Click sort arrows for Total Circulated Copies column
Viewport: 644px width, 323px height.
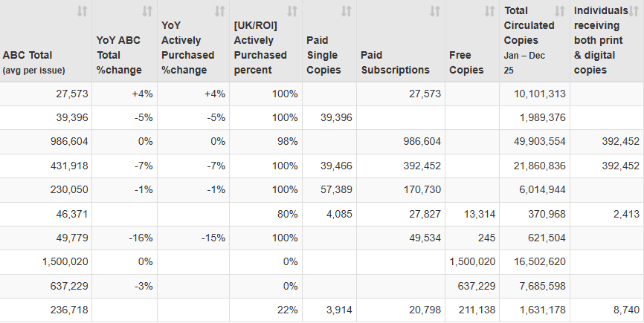(x=560, y=12)
